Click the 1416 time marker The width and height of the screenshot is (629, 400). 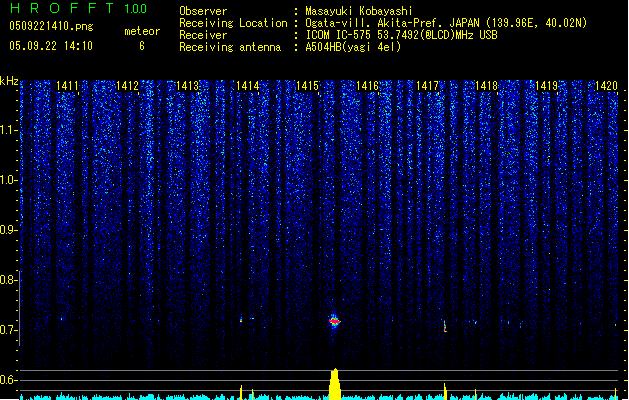tap(367, 86)
